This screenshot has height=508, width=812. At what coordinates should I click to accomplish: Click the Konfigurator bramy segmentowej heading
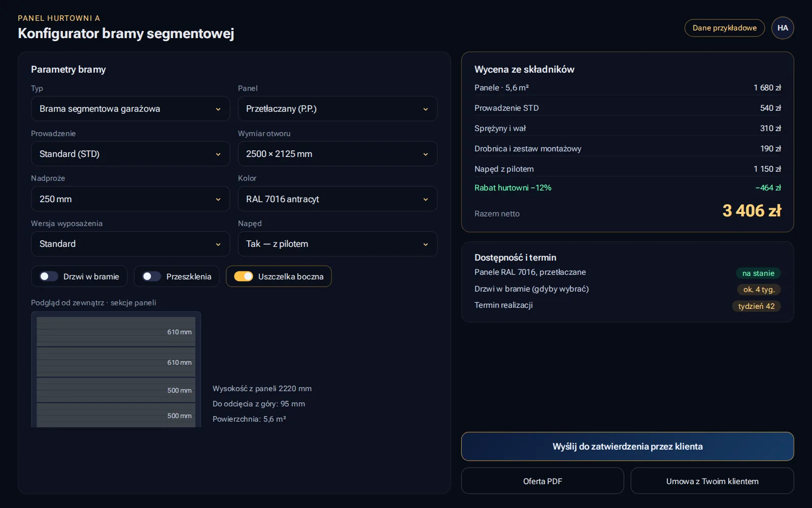(x=126, y=34)
